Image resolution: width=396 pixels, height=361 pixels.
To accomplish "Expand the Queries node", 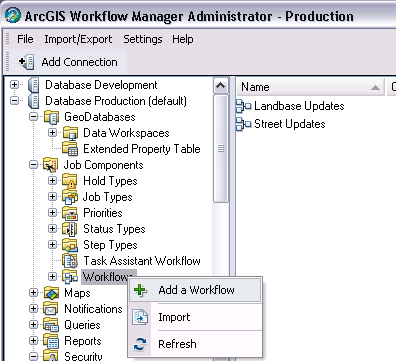I will tap(33, 325).
